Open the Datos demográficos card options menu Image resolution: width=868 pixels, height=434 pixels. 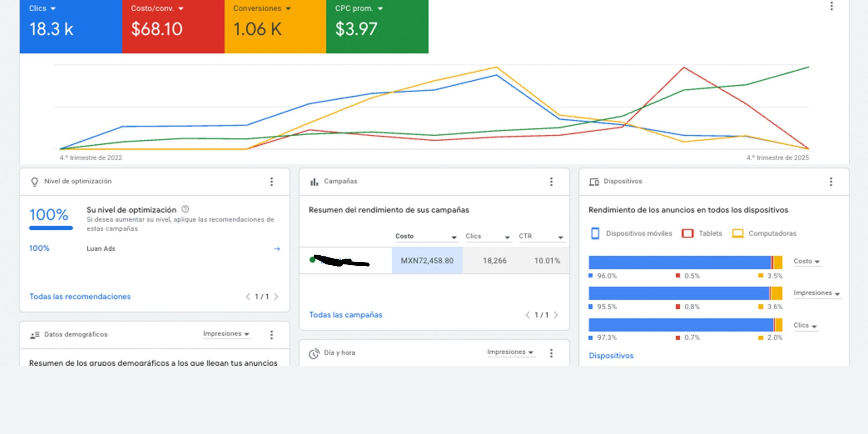point(271,335)
